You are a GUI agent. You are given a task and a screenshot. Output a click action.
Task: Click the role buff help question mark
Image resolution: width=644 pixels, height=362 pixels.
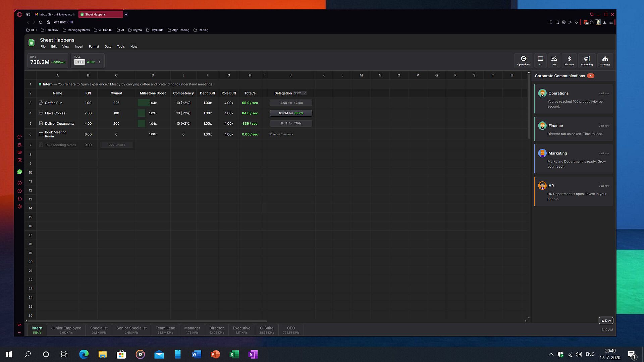tap(100, 62)
